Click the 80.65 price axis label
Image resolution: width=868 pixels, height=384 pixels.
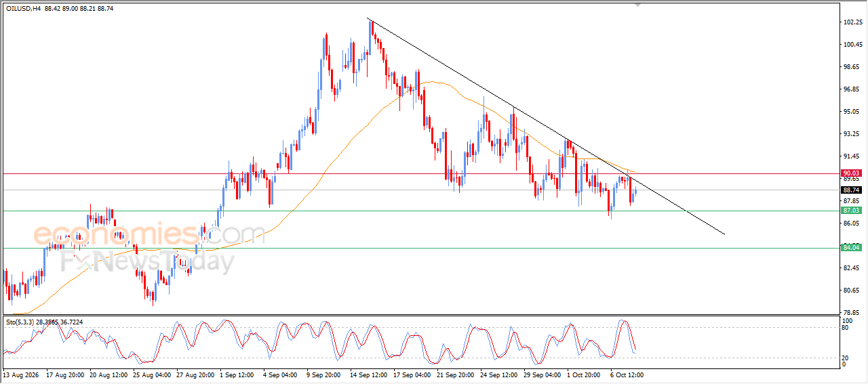852,291
